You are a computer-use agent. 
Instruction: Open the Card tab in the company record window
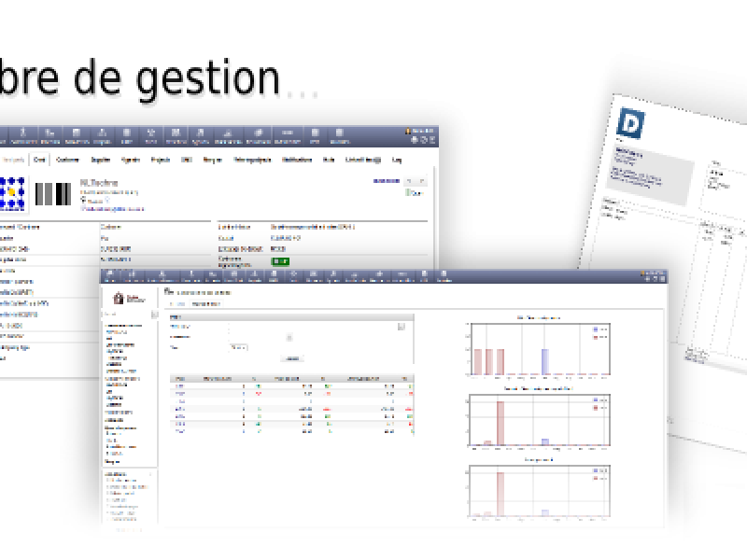[39, 160]
